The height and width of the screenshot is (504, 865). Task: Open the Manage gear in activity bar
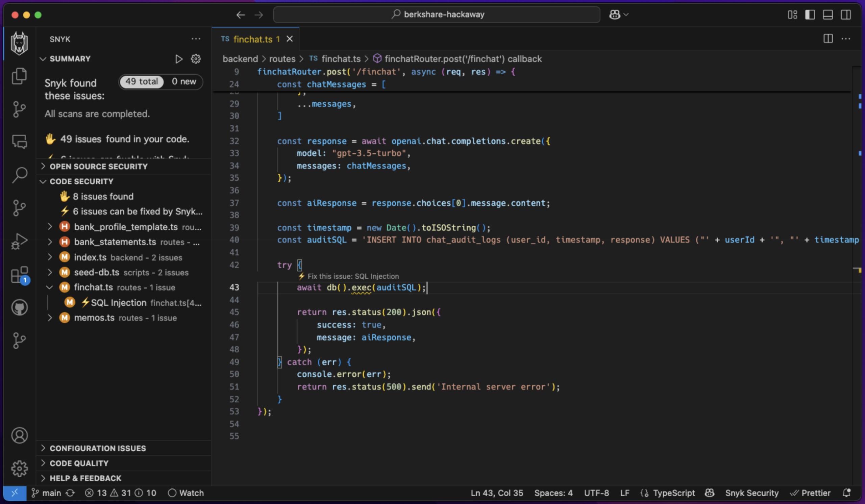(19, 468)
